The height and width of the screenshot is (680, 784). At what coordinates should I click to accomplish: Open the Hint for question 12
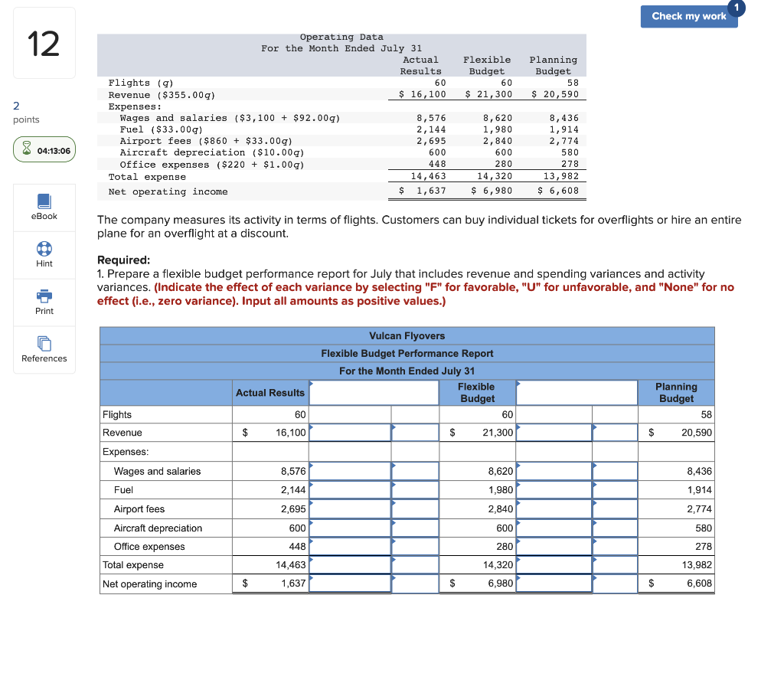[x=44, y=254]
